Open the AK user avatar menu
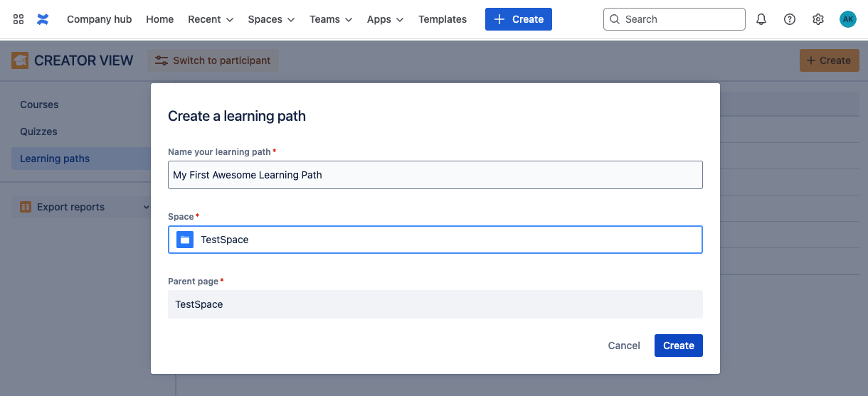 pos(847,19)
